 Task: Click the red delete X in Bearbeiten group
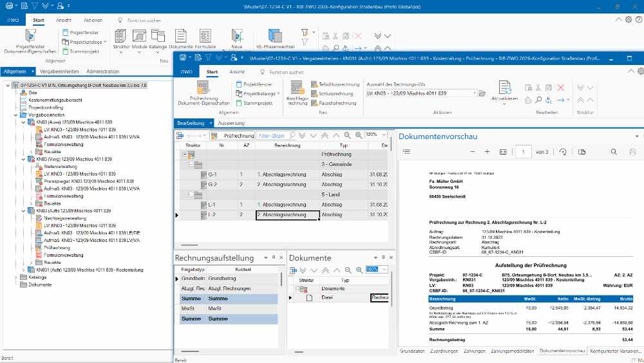click(x=560, y=88)
